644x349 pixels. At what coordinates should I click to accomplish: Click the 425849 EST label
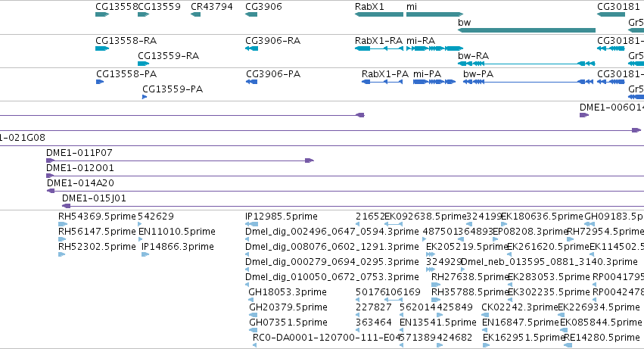454,308
